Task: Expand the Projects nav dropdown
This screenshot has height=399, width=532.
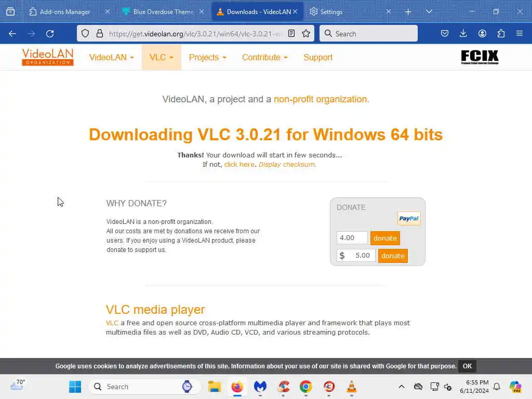Action: tap(207, 57)
